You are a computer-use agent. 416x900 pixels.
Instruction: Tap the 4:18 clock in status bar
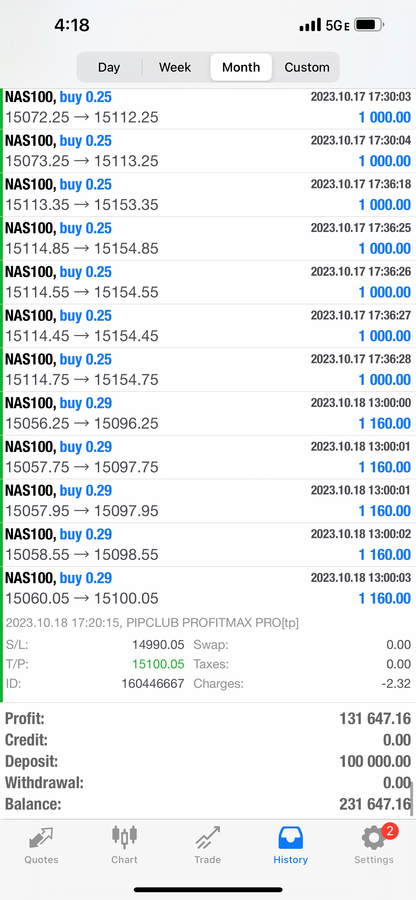tap(72, 25)
